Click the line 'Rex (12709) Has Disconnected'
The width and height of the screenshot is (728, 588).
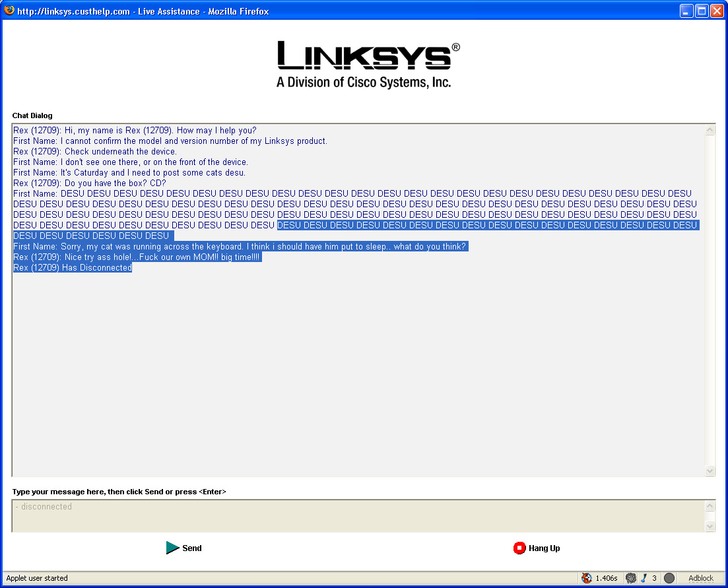click(x=73, y=267)
